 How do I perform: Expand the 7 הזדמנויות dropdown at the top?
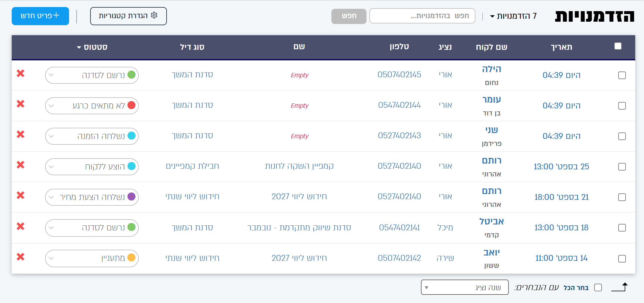click(513, 16)
